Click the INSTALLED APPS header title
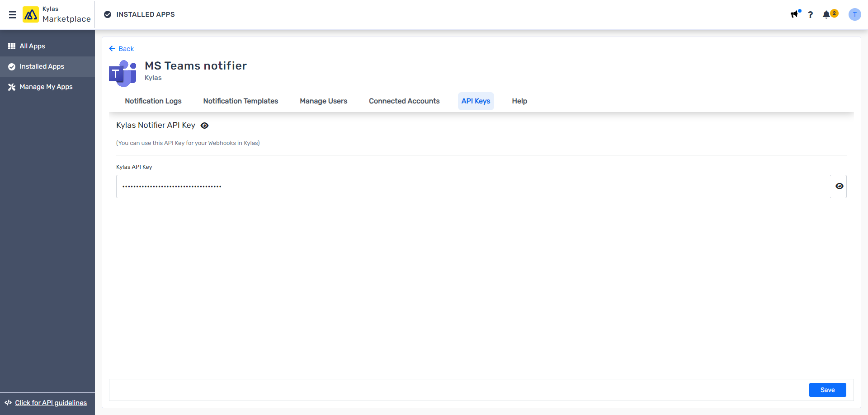 point(146,14)
